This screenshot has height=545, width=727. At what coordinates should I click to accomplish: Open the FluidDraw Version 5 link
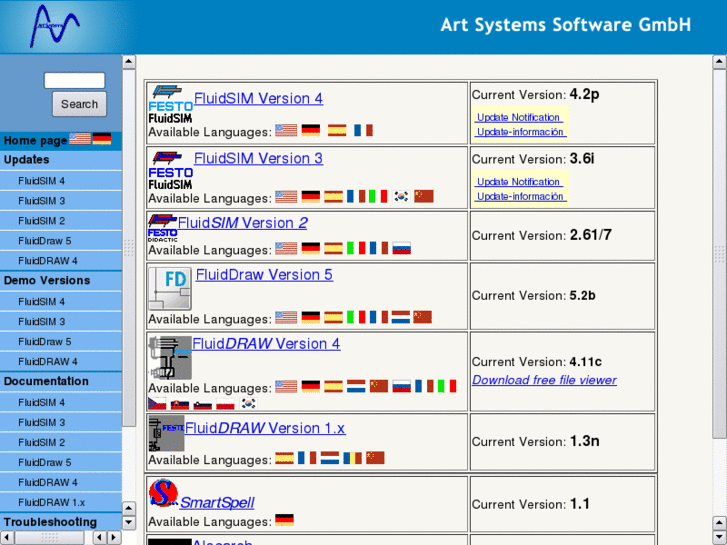click(264, 275)
